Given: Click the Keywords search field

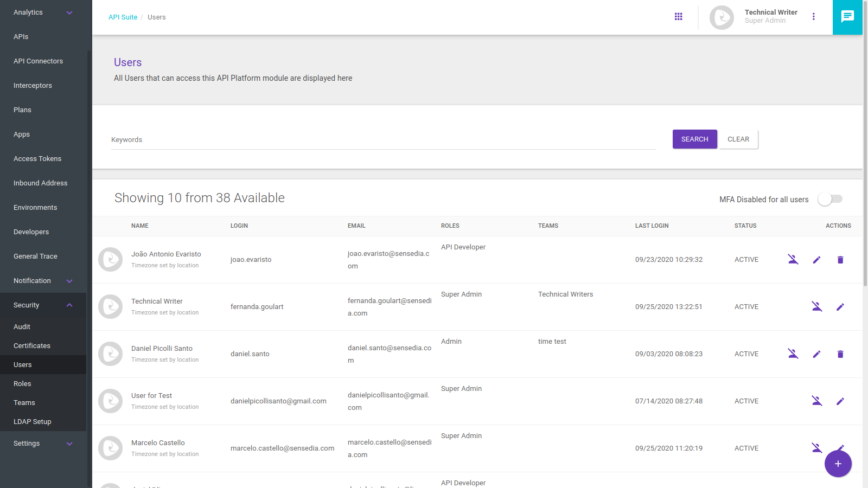Looking at the screenshot, I should click(383, 140).
